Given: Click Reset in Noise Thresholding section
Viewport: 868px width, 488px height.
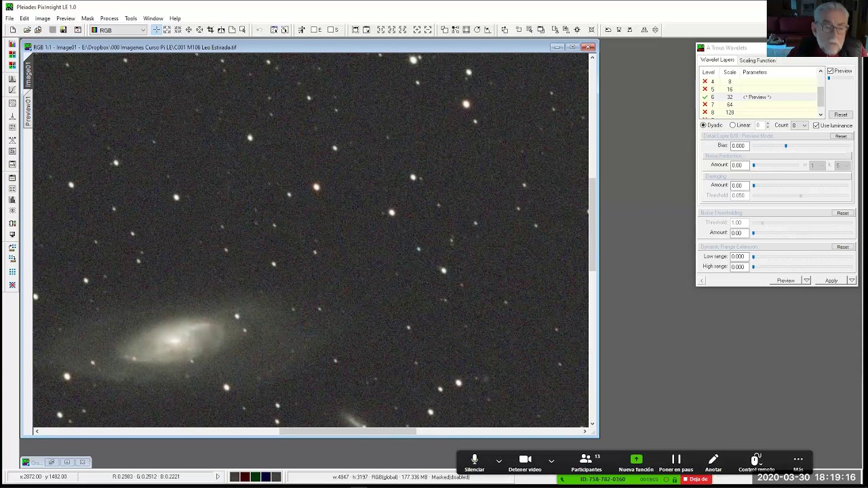Looking at the screenshot, I should tap(842, 213).
